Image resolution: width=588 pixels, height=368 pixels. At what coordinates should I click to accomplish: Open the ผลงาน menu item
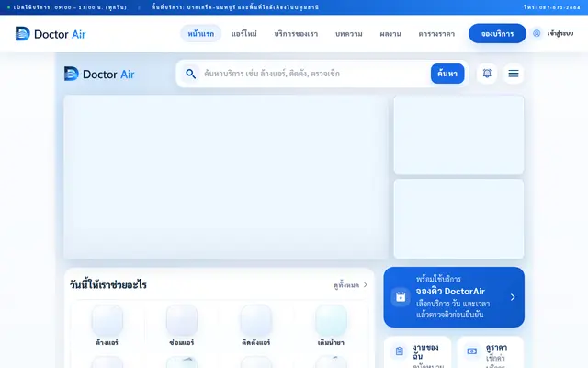[390, 34]
